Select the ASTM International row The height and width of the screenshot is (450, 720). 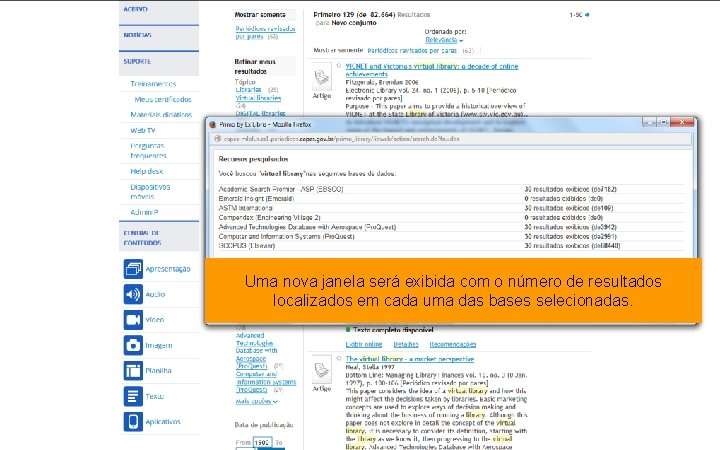pos(451,208)
